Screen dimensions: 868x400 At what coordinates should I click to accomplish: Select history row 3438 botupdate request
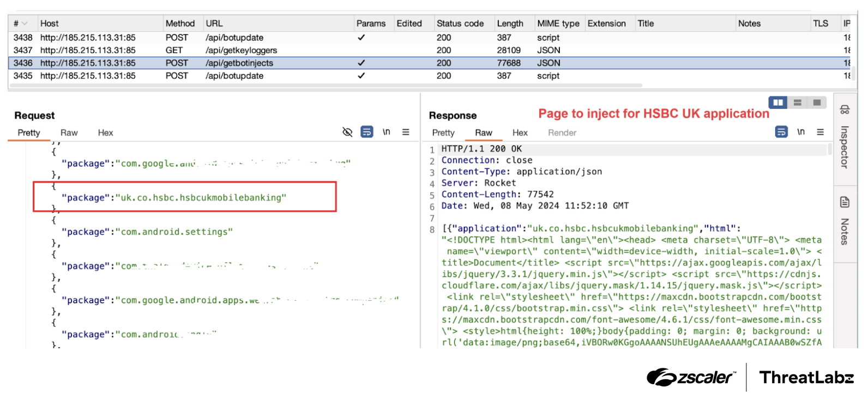(x=431, y=38)
